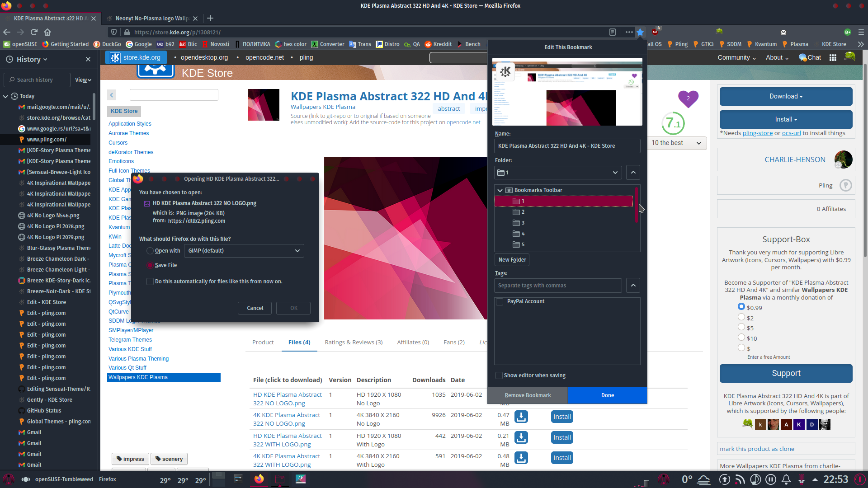Select the $2 donation radio
Image resolution: width=868 pixels, height=488 pixels.
741,317
